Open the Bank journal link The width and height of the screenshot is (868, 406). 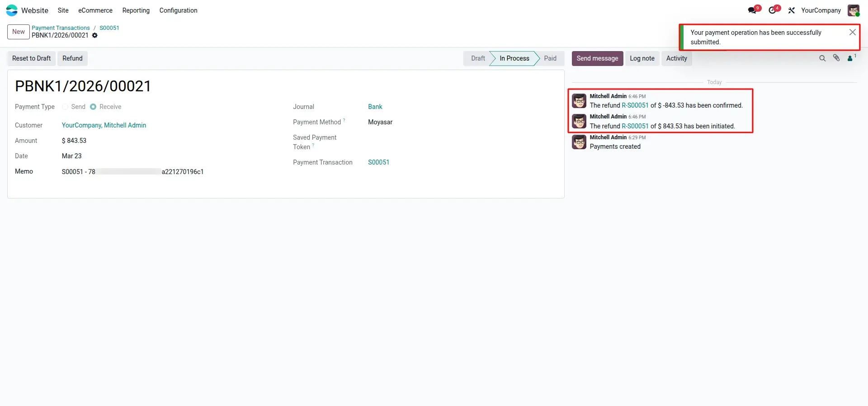click(x=375, y=107)
